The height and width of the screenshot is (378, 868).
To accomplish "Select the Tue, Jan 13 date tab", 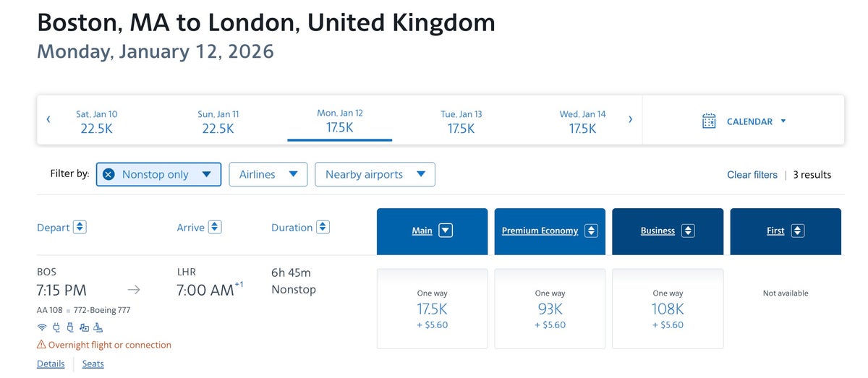I will [x=461, y=121].
